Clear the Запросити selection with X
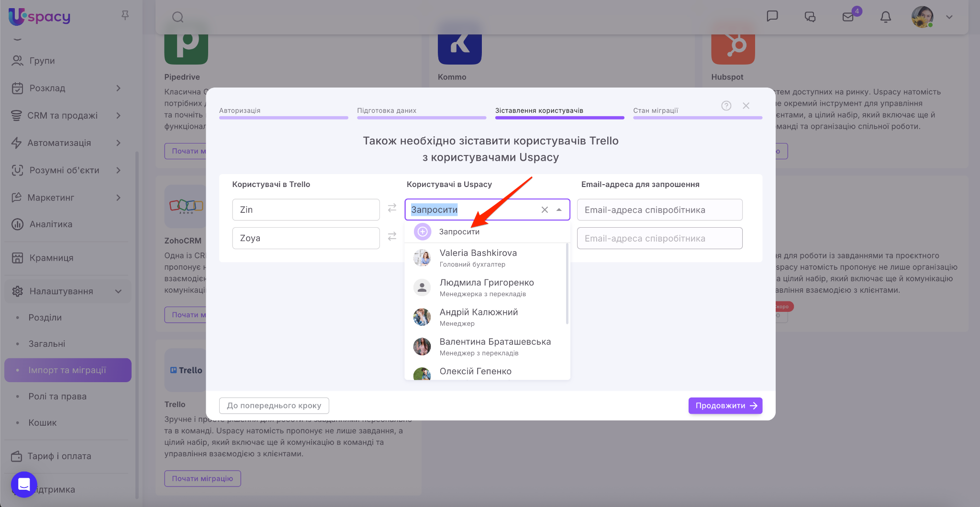 (545, 209)
